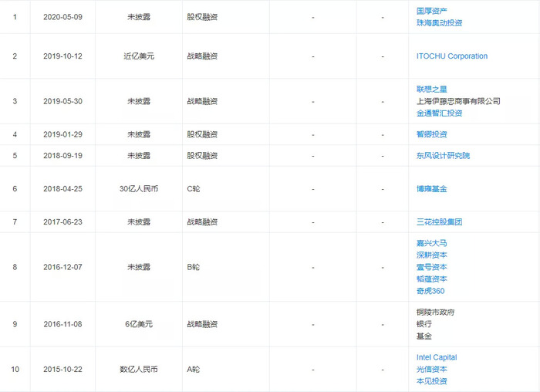This screenshot has width=540, height=392.
Task: Select the 数亿人民币 amount cell
Action: click(x=139, y=370)
